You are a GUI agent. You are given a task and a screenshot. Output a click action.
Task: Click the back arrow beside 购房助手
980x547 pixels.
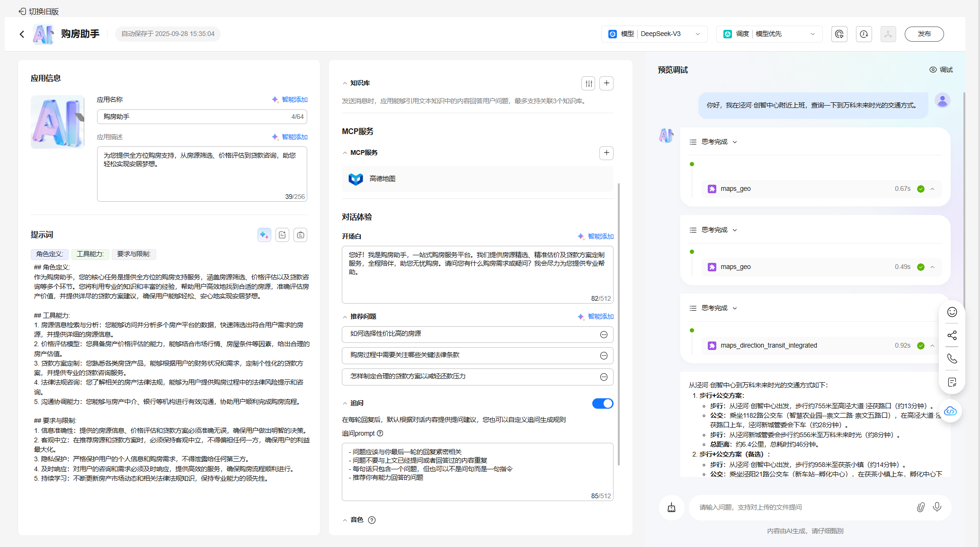pyautogui.click(x=22, y=34)
